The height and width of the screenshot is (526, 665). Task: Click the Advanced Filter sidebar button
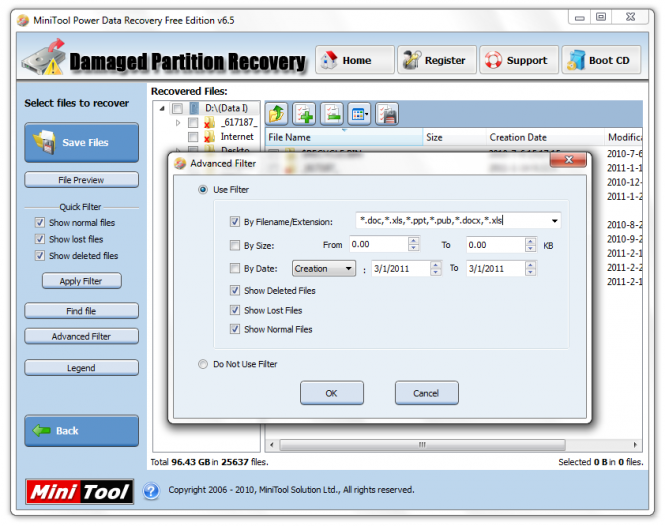81,336
